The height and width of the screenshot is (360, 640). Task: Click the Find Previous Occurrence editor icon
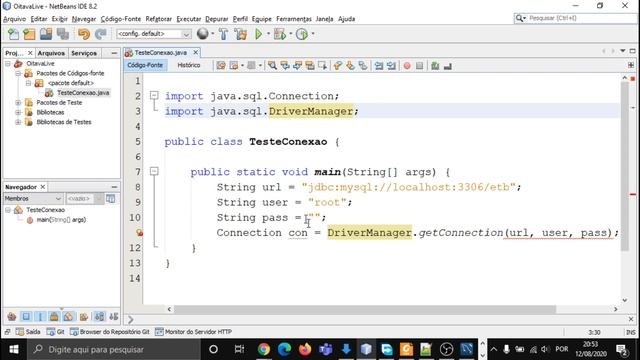(x=284, y=66)
